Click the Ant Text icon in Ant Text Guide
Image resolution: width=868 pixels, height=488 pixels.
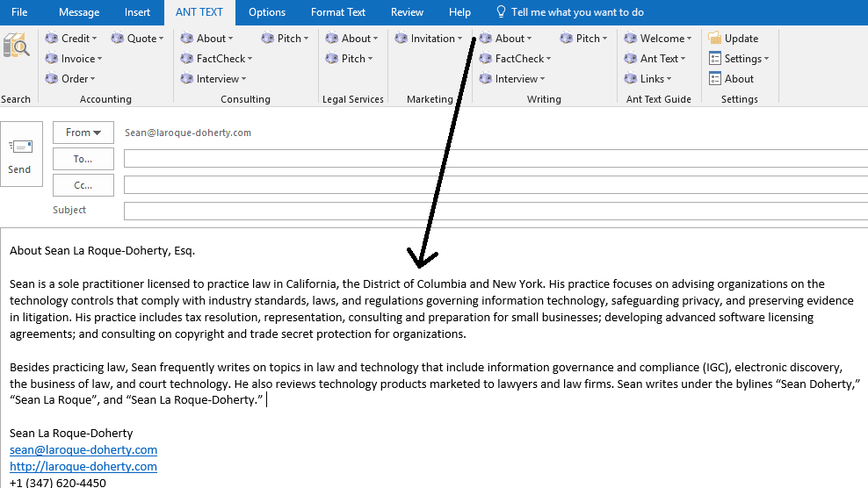click(x=631, y=58)
